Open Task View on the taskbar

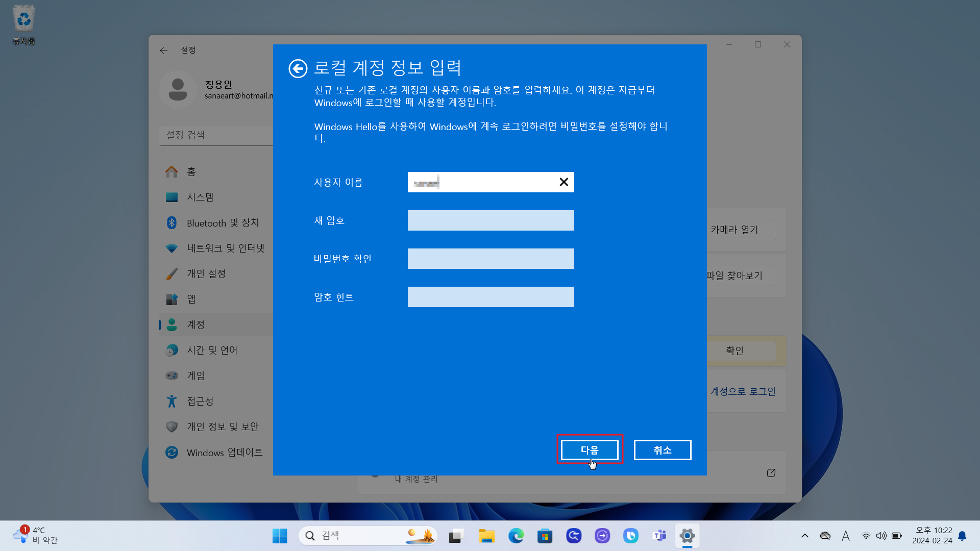point(455,536)
